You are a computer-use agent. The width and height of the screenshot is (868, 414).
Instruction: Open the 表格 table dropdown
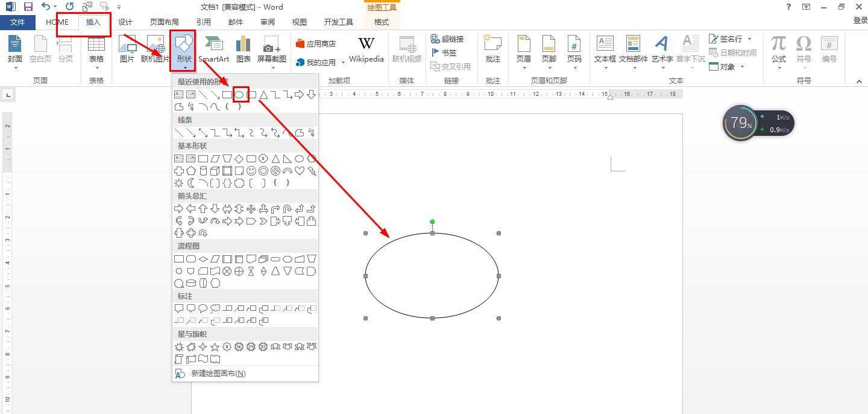96,51
